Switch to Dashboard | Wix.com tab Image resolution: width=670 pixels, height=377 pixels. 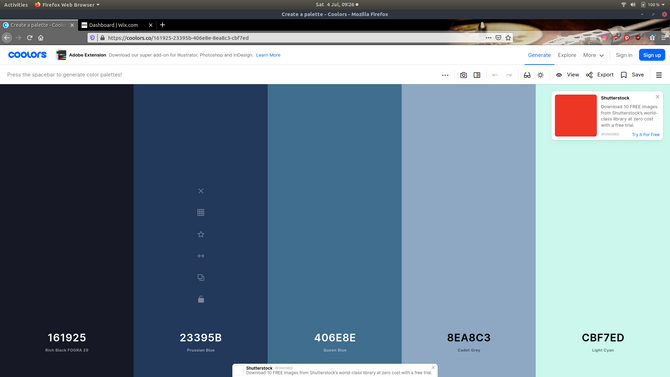(x=113, y=25)
